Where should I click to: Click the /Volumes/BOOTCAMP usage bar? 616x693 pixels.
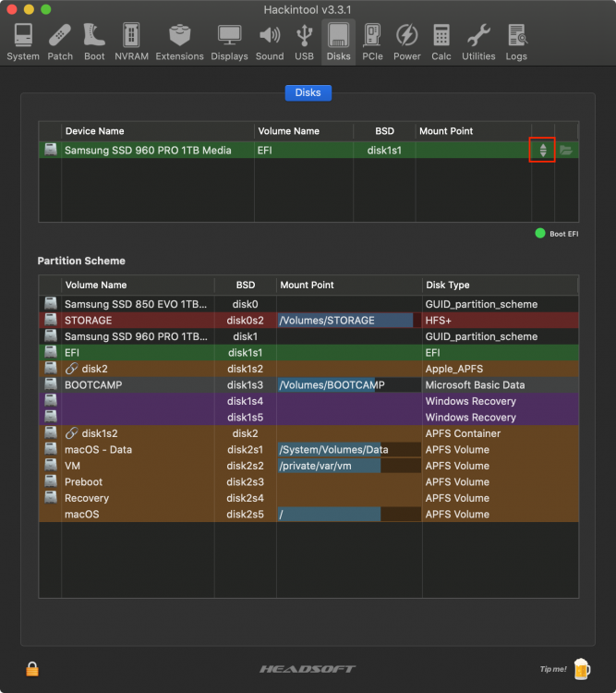[x=349, y=385]
